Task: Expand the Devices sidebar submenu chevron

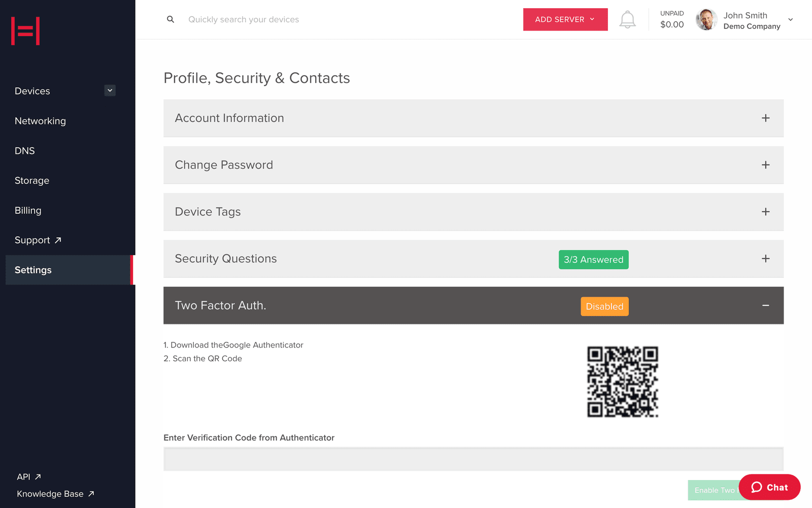Action: pos(110,90)
